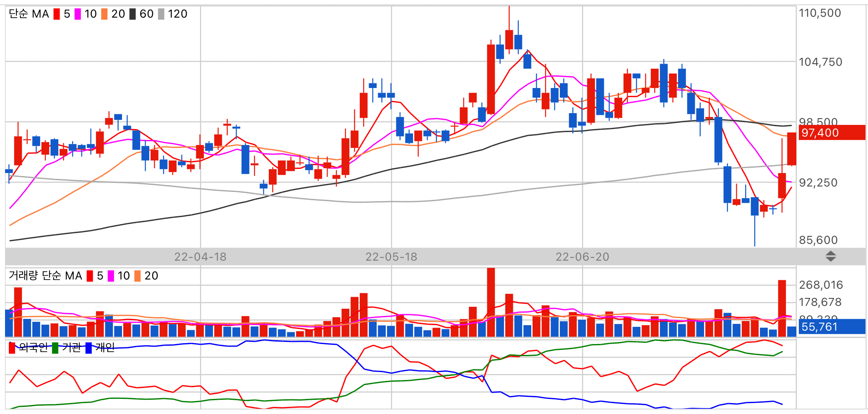Screen dimensions: 868x414
Task: Click the current price tag 97,400
Action: pos(832,133)
